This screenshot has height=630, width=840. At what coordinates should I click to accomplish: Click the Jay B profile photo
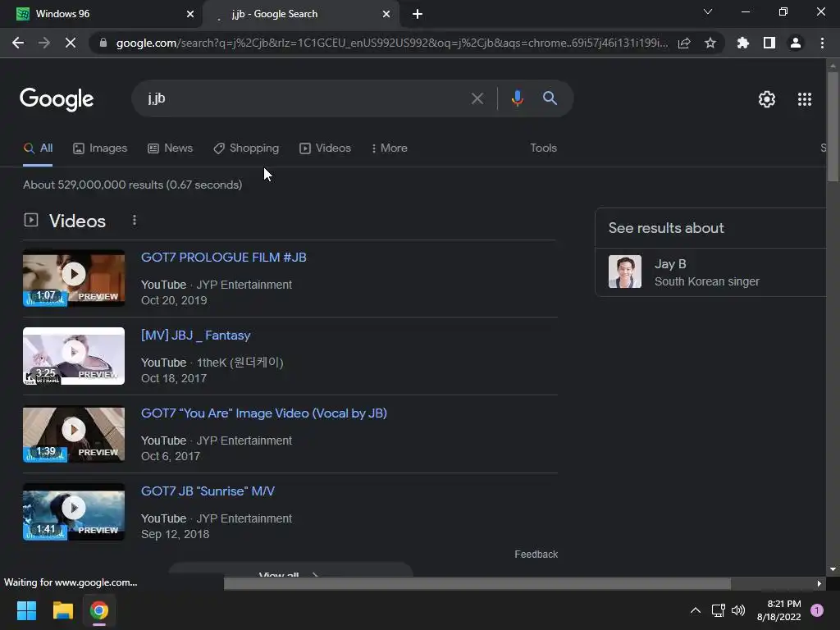tap(624, 272)
